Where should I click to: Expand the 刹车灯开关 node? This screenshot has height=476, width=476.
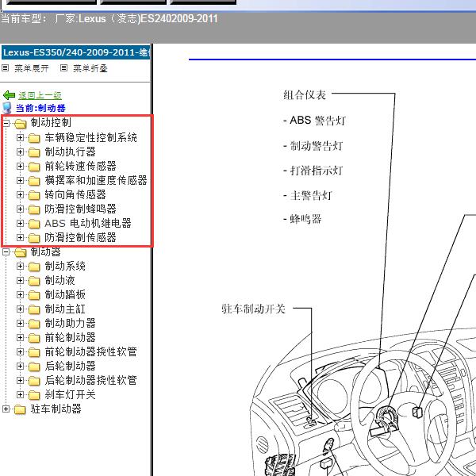20,394
